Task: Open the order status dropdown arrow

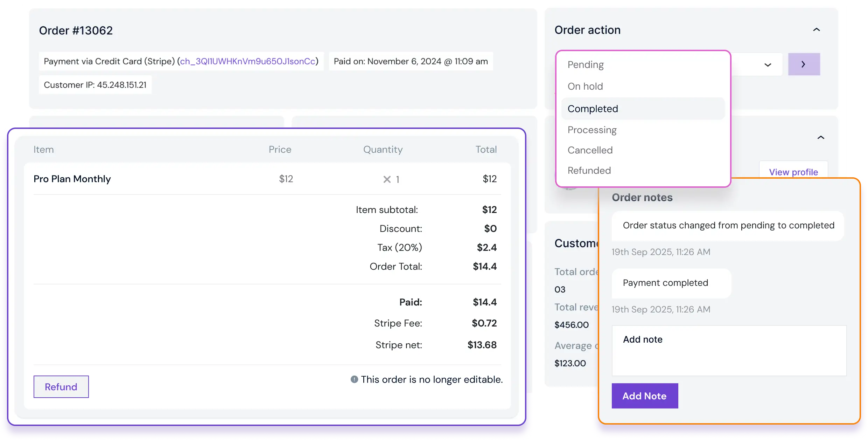Action: pos(768,65)
